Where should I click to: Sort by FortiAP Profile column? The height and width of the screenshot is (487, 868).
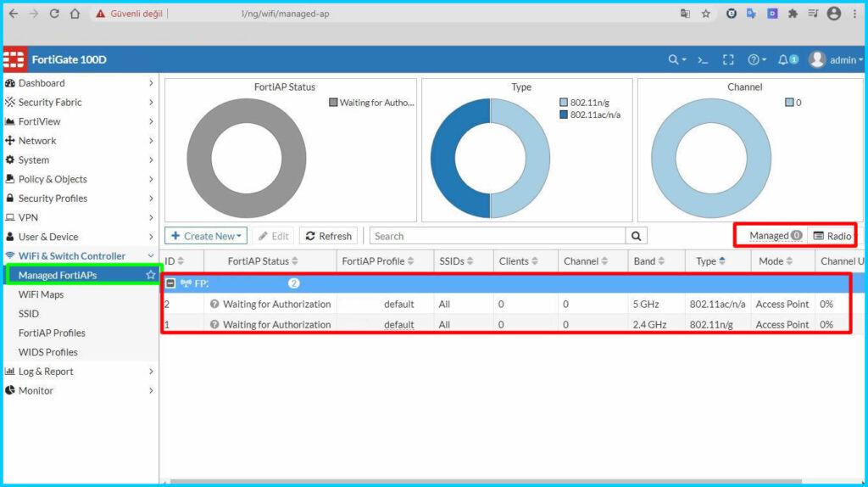point(378,261)
